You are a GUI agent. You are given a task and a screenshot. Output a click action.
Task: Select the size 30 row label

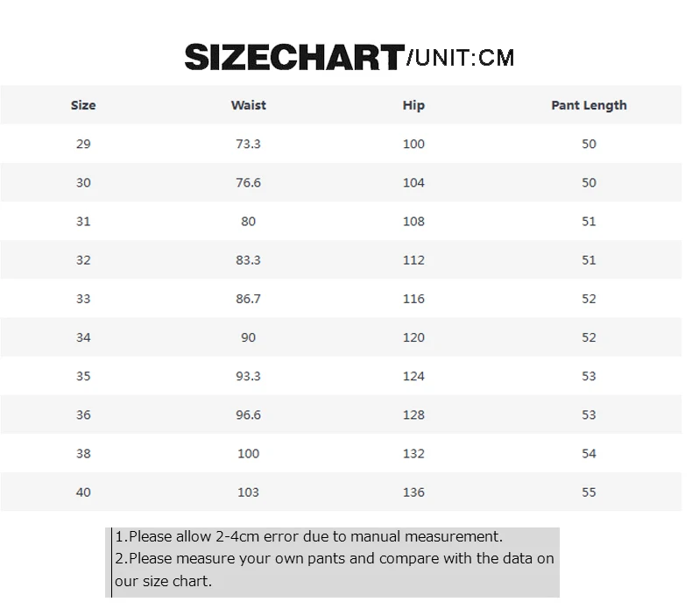click(83, 183)
